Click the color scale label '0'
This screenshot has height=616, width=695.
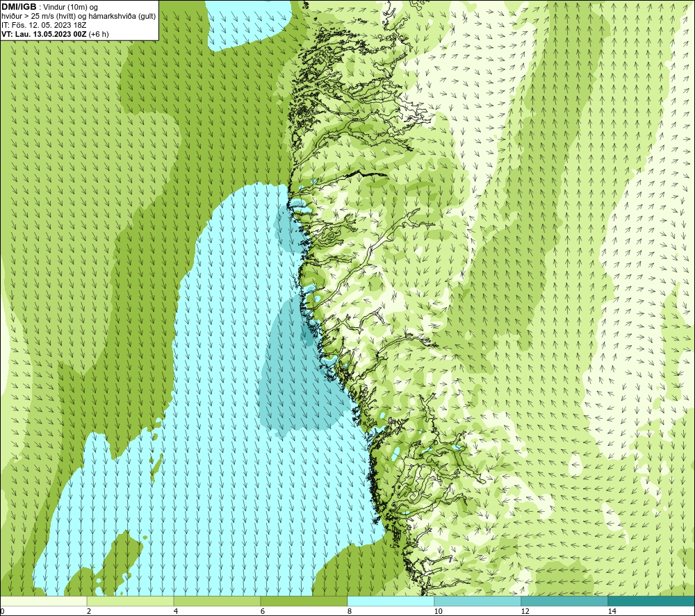2,612
